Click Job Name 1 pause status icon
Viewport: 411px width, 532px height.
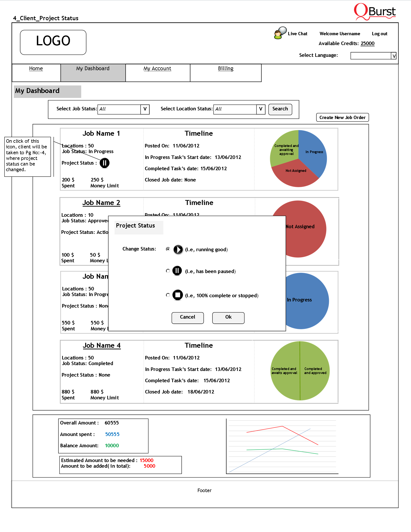104,163
